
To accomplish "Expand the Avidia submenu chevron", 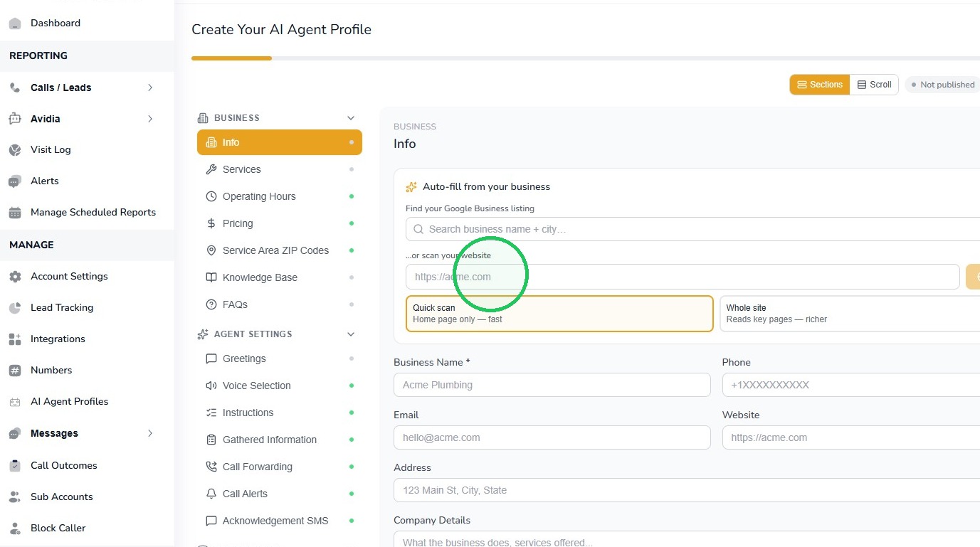I will tap(150, 119).
